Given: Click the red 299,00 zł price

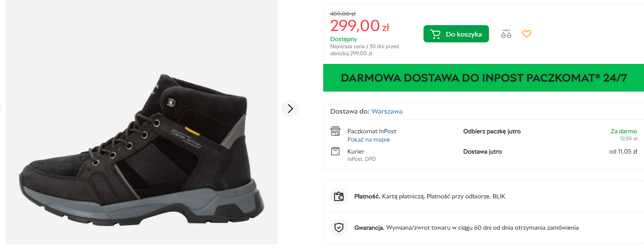Looking at the screenshot, I should point(359,26).
